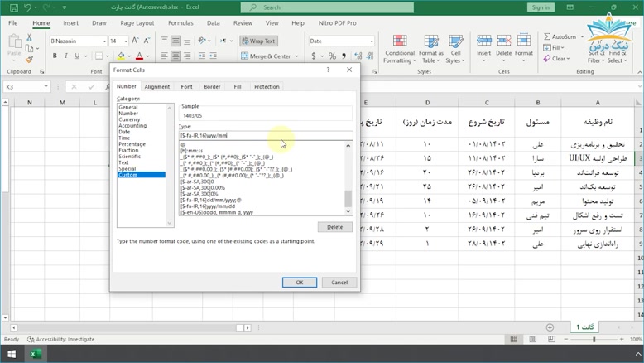Screen dimensions: 644x363
Task: Click the Sign in button
Action: click(541, 7)
